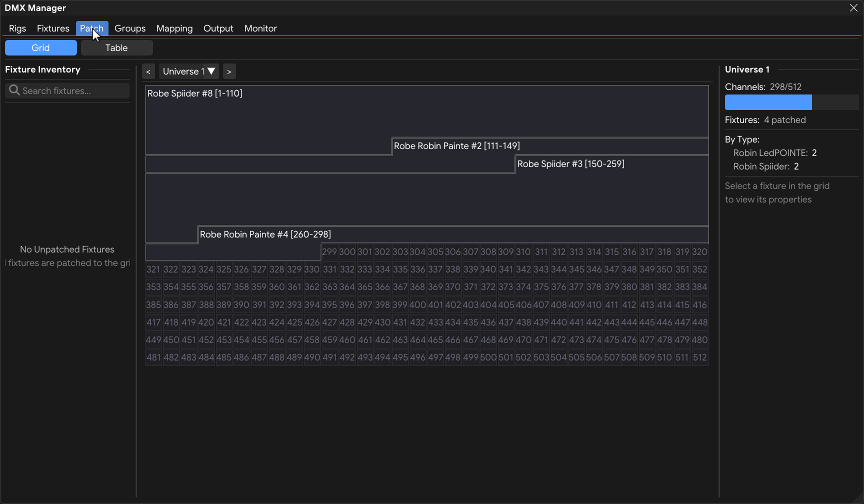Switch to Table view mode
This screenshot has width=864, height=504.
[117, 48]
